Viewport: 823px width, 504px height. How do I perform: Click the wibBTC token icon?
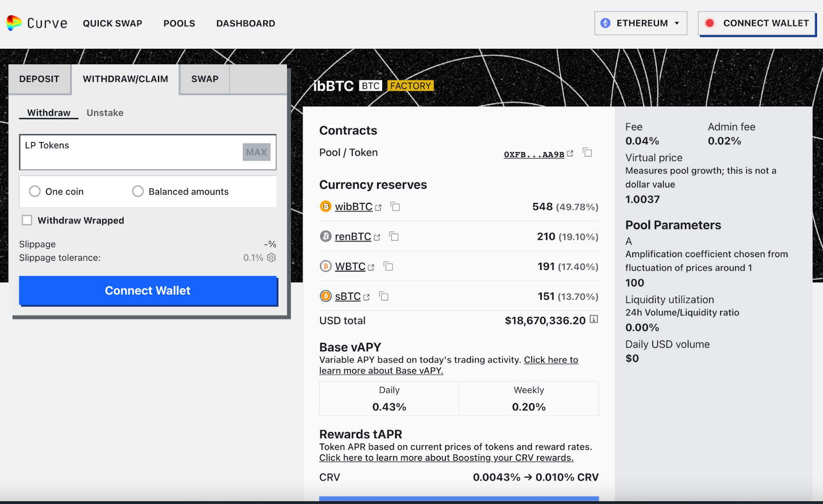(326, 207)
